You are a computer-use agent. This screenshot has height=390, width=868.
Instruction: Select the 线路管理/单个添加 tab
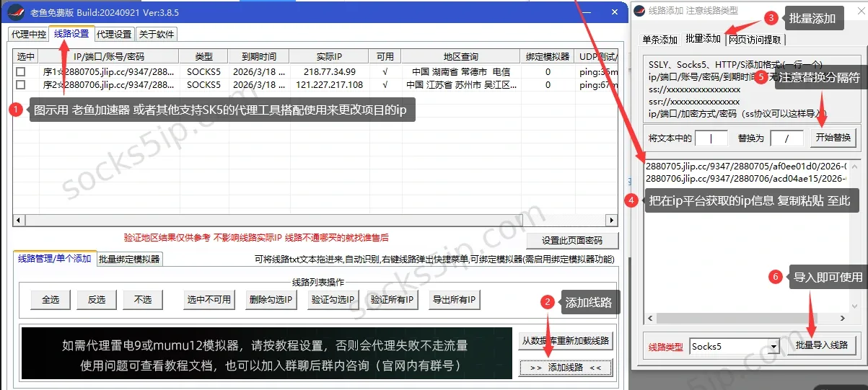tap(55, 258)
